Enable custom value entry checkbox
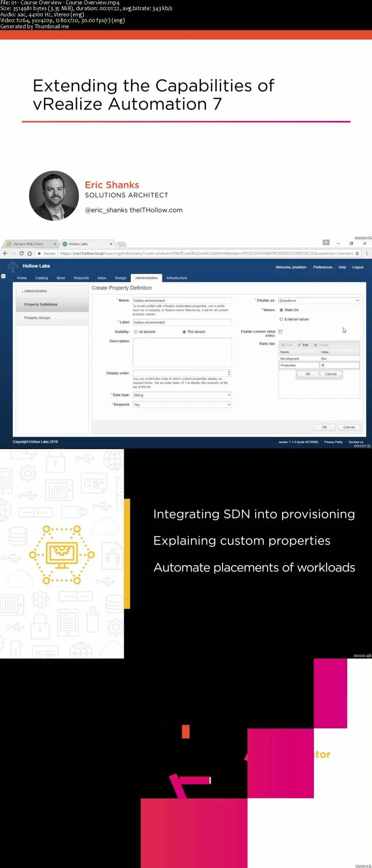This screenshot has width=372, height=868. click(280, 332)
